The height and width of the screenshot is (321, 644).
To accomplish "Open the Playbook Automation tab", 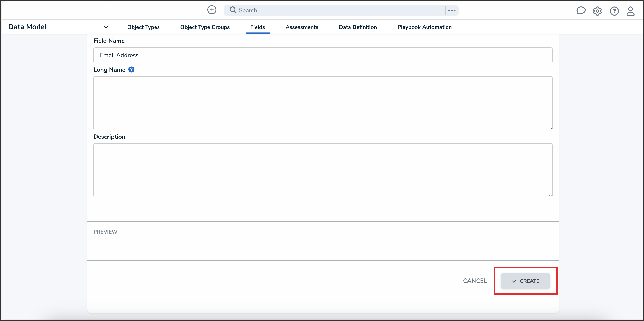I will (424, 27).
